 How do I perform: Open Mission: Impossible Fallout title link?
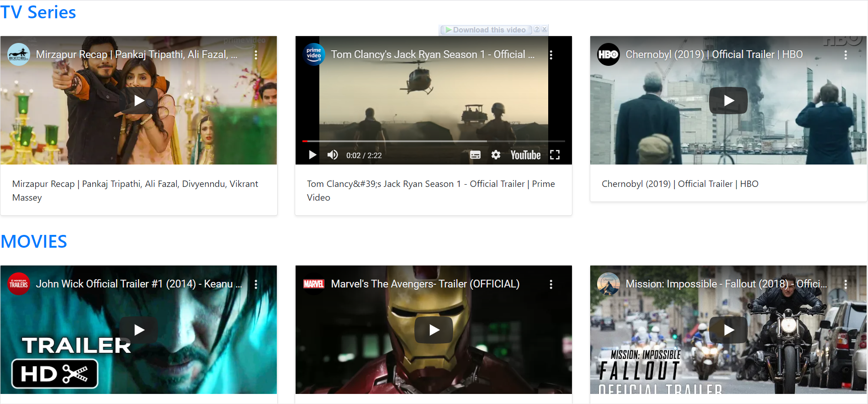(726, 284)
